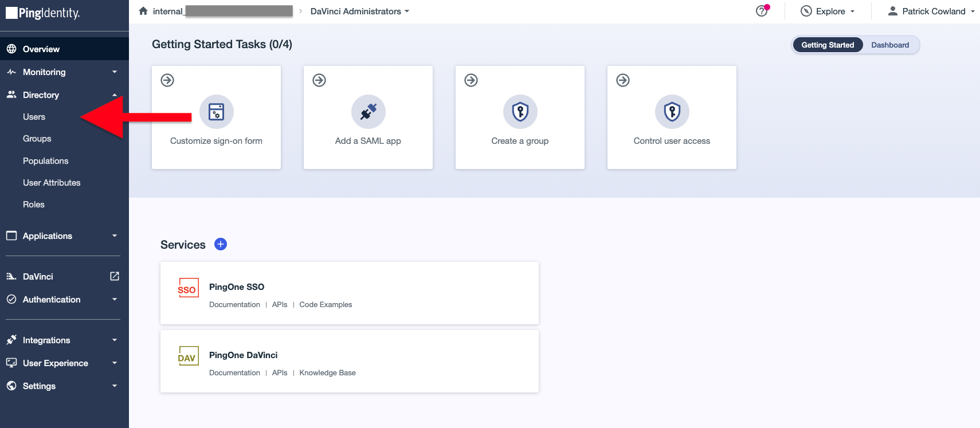Open the help question mark icon
The width and height of the screenshot is (980, 428).
[762, 11]
